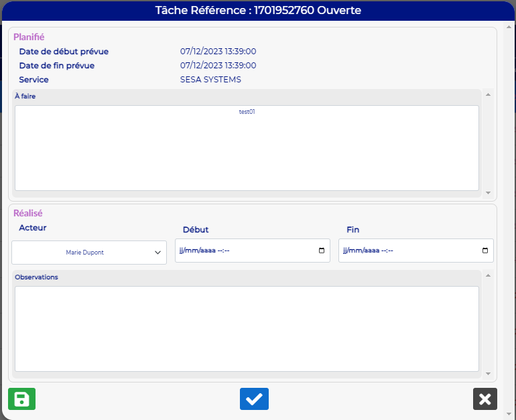Screen dimensions: 516x420
Task: Click the Date de fin prévue value
Action: (218, 66)
